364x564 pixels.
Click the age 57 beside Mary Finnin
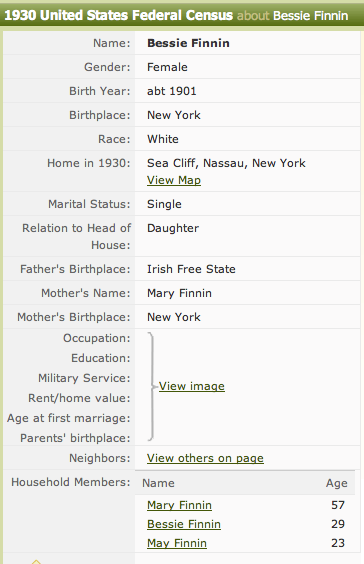click(x=338, y=505)
